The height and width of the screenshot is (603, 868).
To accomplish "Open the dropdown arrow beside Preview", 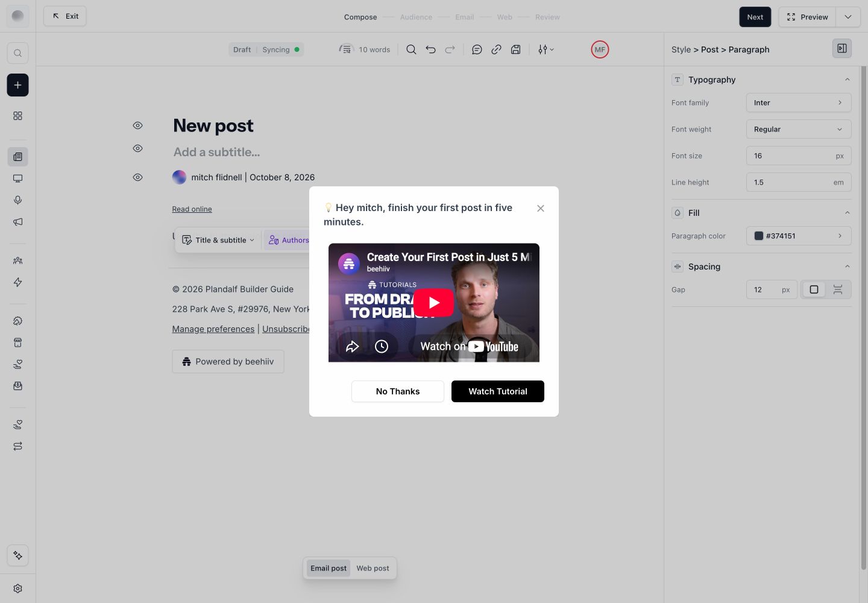I will pyautogui.click(x=848, y=17).
